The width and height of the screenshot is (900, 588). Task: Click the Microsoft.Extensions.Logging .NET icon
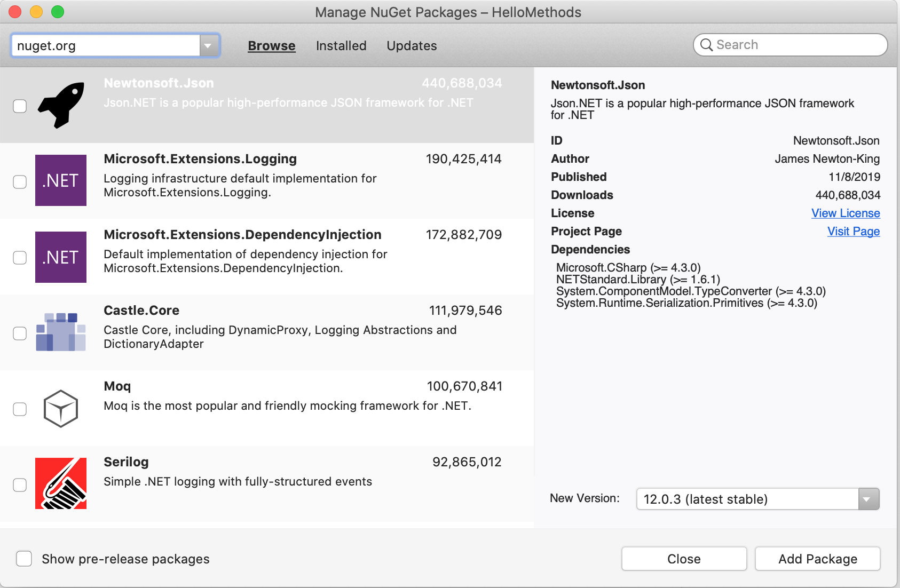click(61, 180)
